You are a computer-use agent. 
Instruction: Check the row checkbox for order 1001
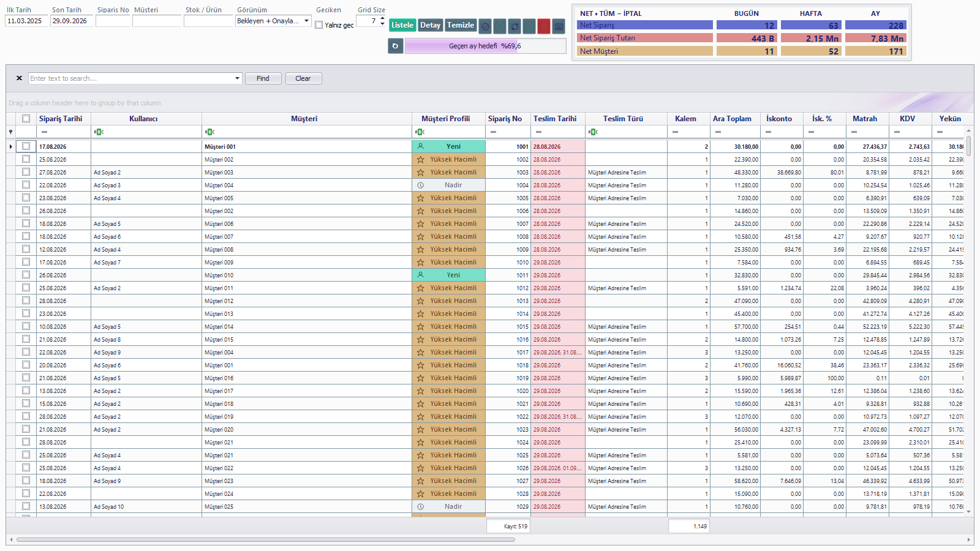(26, 146)
